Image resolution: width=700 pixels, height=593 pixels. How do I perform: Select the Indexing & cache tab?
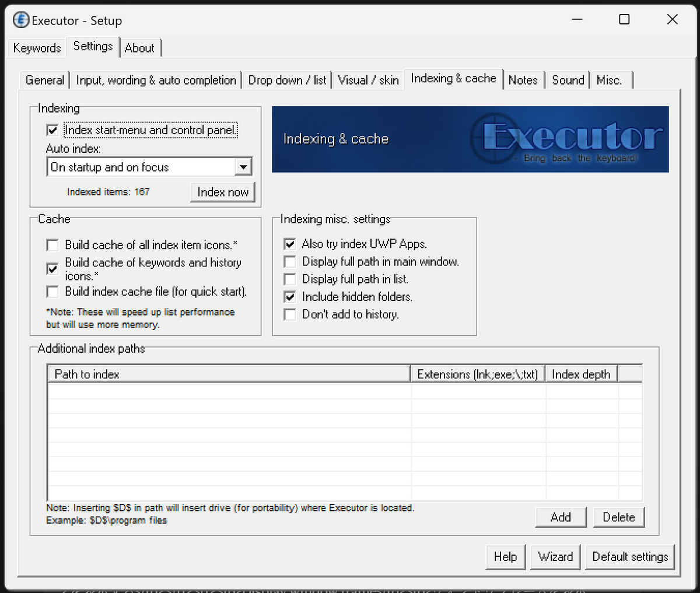tap(453, 78)
